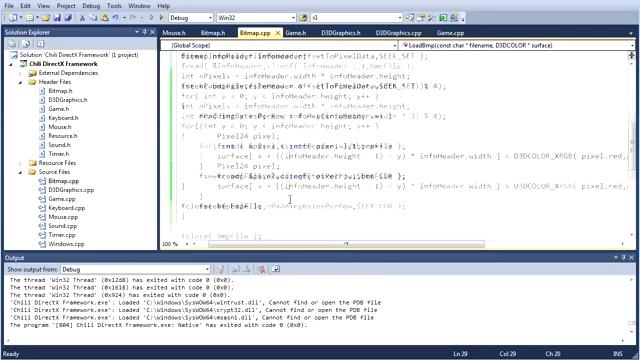The image size is (640, 360).
Task: Click the Clear All icon in Output panel
Action: click(x=262, y=269)
